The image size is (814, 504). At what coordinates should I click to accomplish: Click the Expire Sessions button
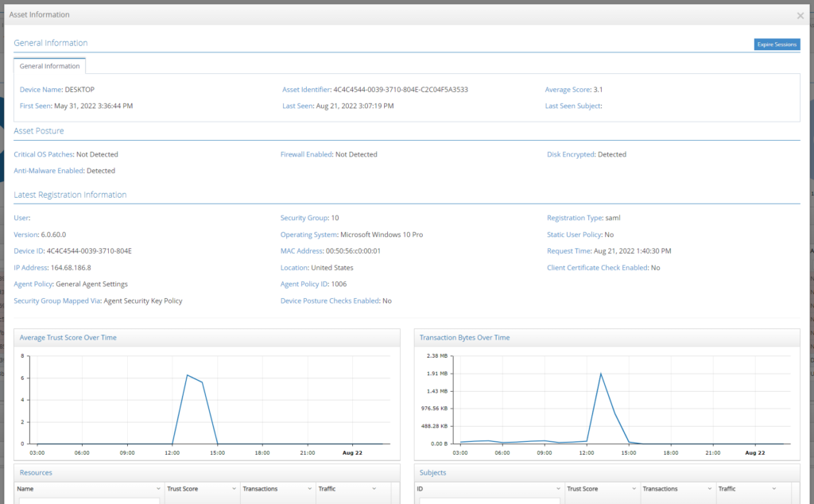click(x=777, y=44)
